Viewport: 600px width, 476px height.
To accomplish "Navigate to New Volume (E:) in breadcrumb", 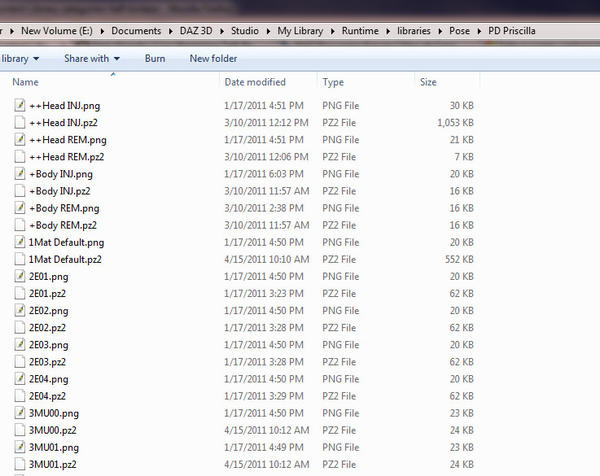I will [x=57, y=31].
